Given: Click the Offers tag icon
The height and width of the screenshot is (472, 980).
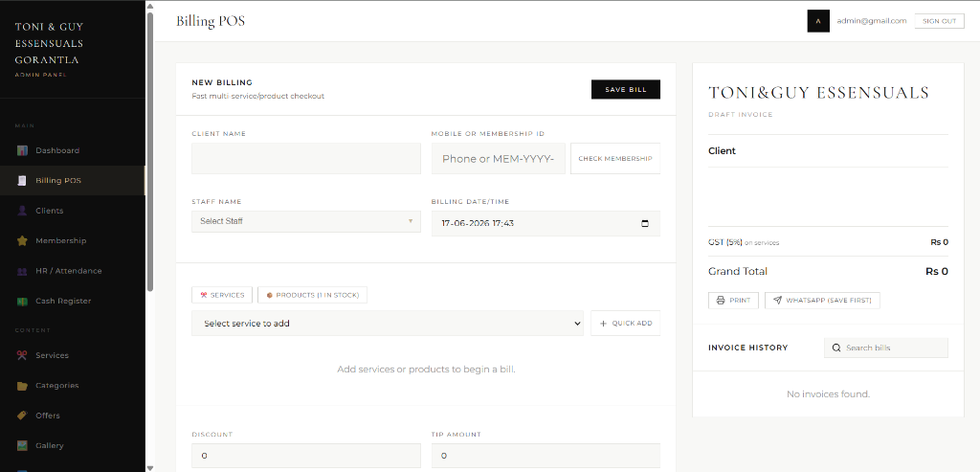Looking at the screenshot, I should [x=22, y=416].
